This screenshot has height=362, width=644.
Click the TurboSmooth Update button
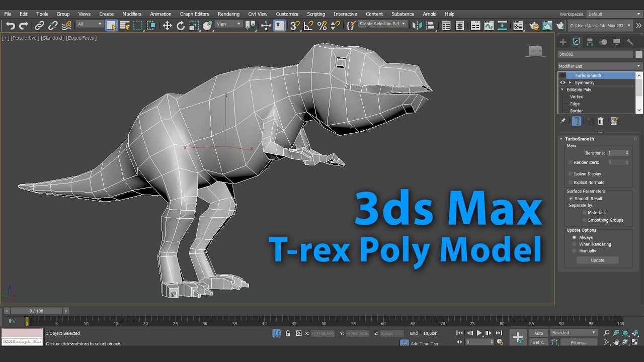(598, 260)
